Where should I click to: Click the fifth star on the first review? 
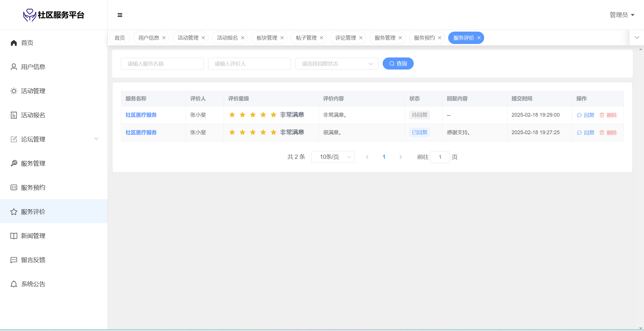point(273,115)
